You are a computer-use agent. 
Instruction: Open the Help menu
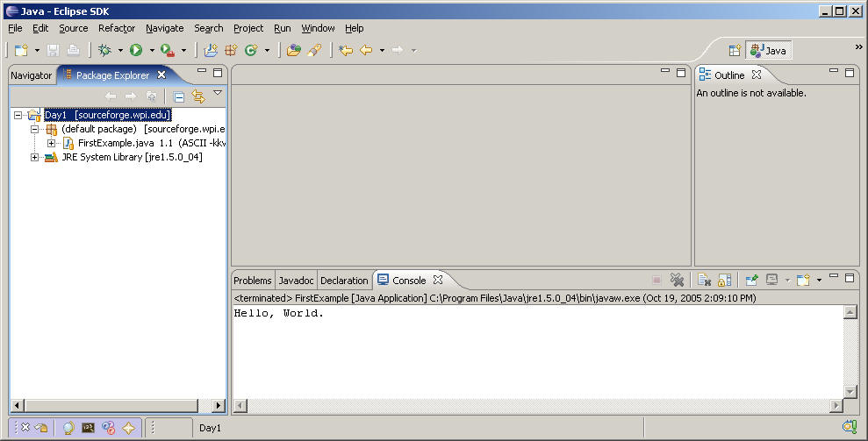pyautogui.click(x=355, y=28)
